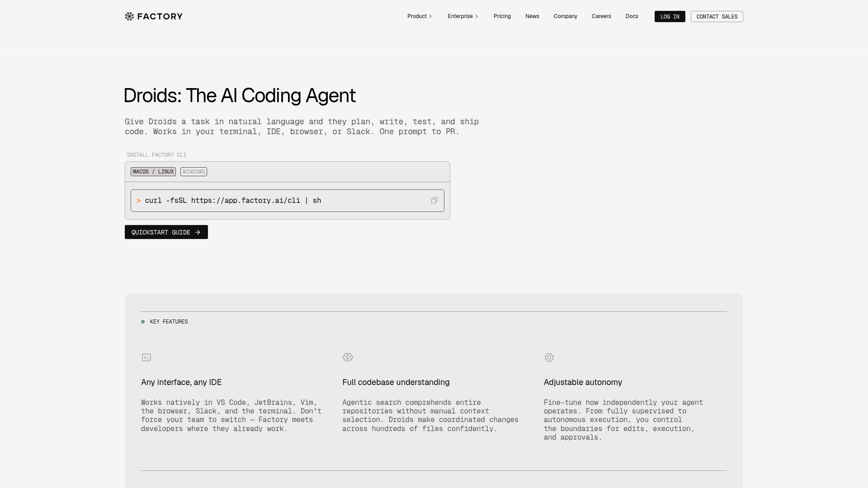Switch to the Windows install tab

coord(193,172)
